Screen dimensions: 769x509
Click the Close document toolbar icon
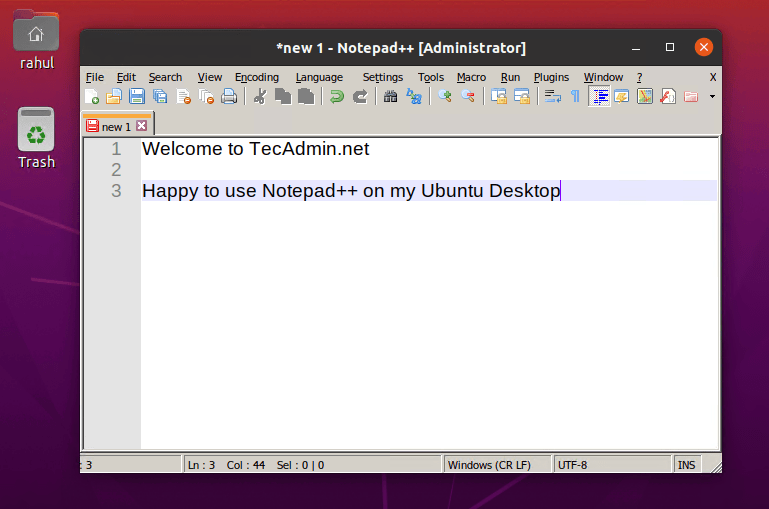point(183,97)
